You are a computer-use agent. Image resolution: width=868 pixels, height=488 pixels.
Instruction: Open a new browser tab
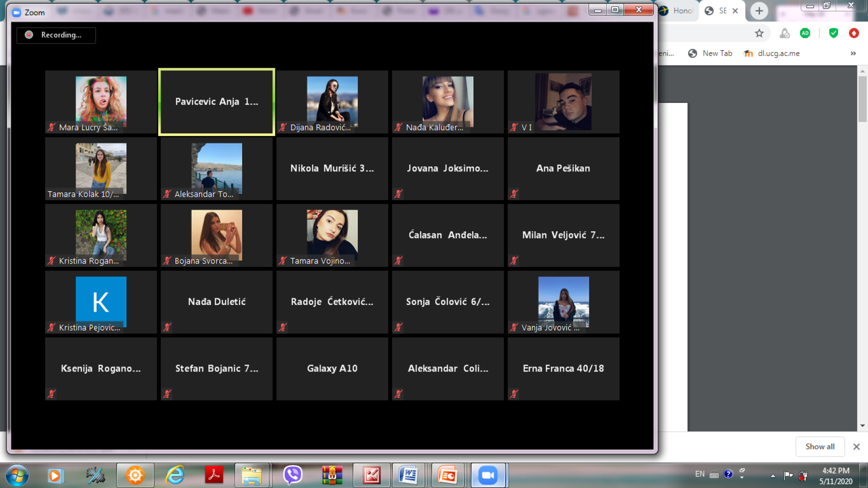[759, 11]
